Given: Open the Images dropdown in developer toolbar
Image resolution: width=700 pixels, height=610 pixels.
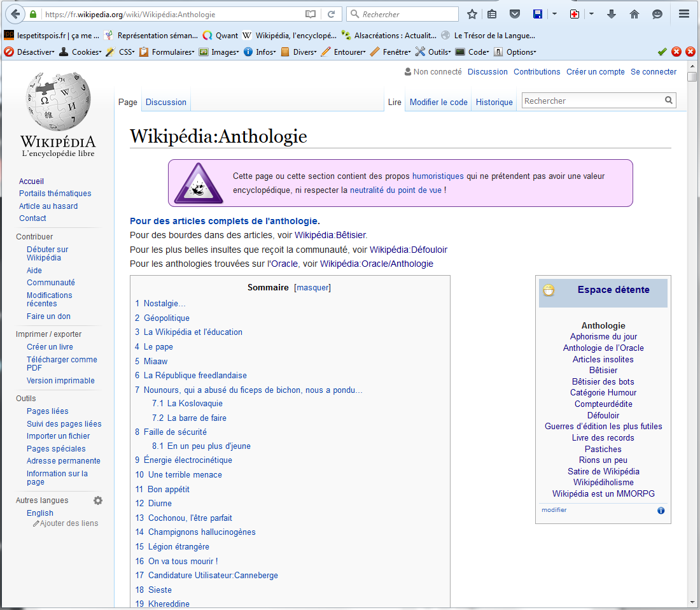Looking at the screenshot, I should (219, 52).
